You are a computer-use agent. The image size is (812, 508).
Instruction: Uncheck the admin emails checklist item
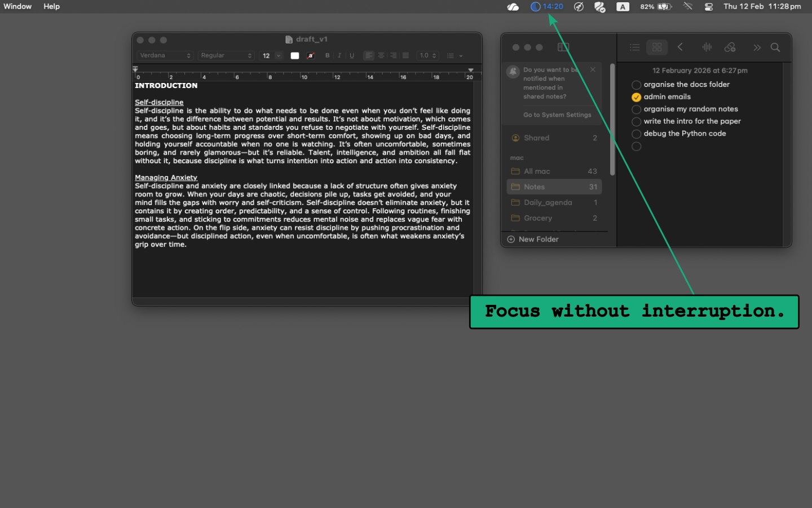(x=637, y=97)
